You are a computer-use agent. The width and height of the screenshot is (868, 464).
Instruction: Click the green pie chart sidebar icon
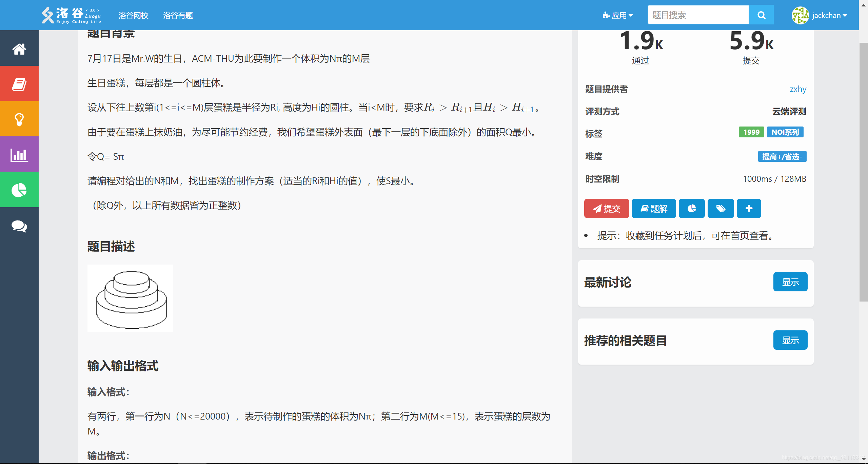[19, 190]
